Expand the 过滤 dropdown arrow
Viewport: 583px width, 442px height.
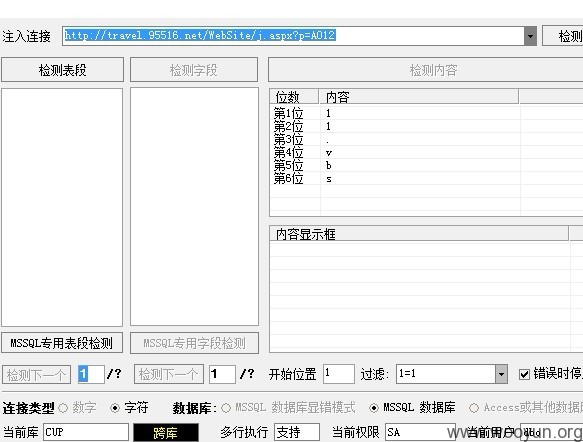click(x=502, y=374)
